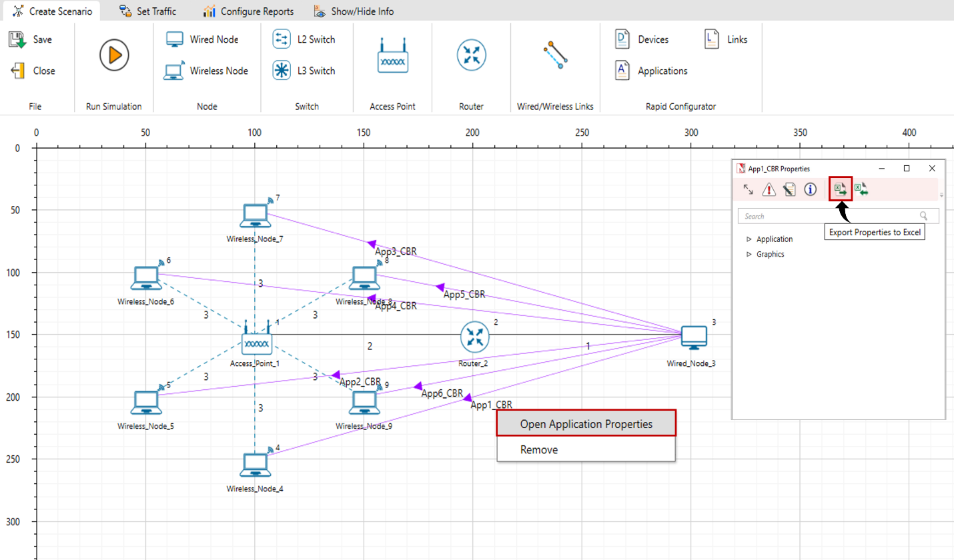
Task: Click the red warning triangle icon in Properties
Action: [769, 190]
